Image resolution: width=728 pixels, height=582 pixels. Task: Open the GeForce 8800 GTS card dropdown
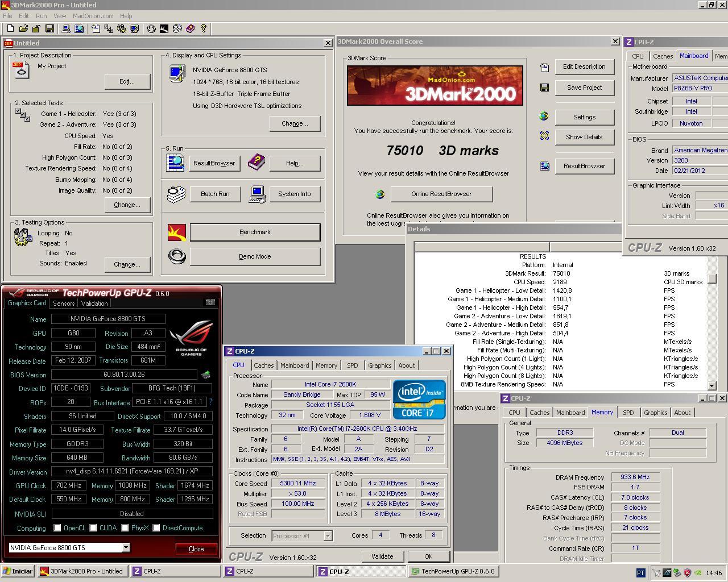pyautogui.click(x=126, y=547)
